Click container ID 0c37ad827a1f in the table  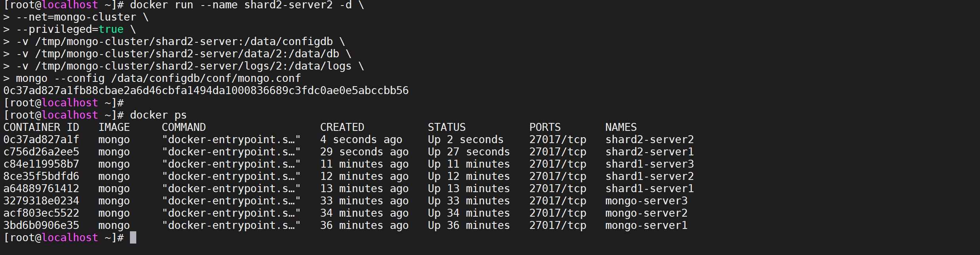click(x=41, y=140)
